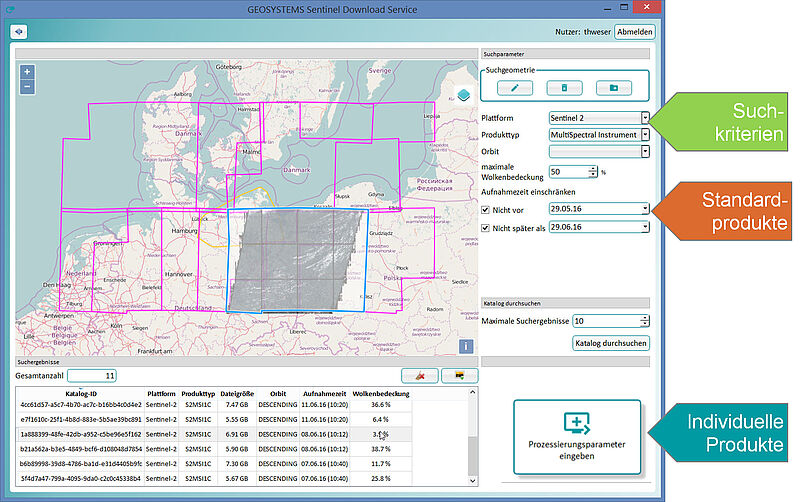
Task: Click the Abmelden logout button
Action: tap(635, 32)
